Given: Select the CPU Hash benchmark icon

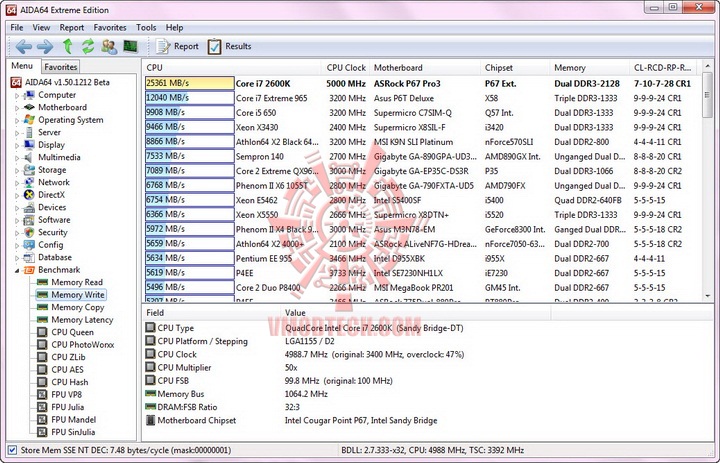Looking at the screenshot, I should [42, 382].
